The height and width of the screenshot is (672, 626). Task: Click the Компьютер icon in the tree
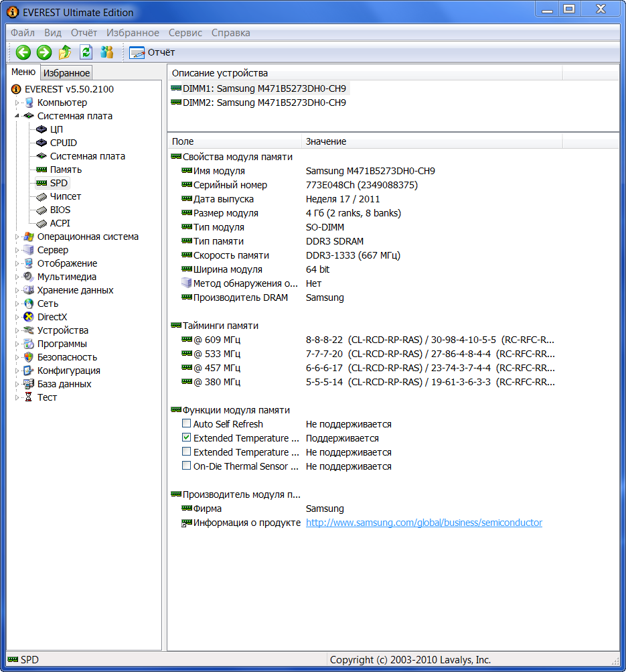point(29,103)
